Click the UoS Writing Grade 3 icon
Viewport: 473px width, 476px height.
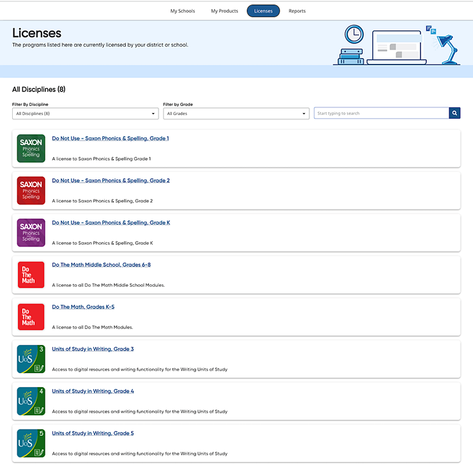[31, 359]
